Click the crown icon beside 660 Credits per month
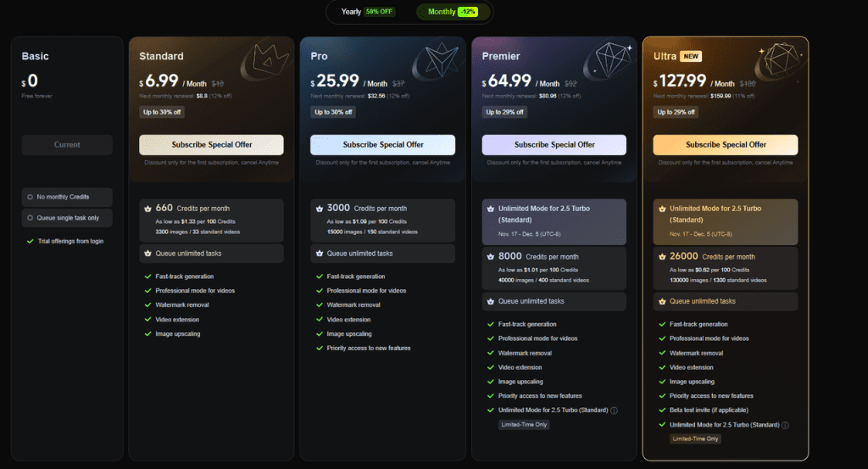Viewport: 868px width, 469px height. (148, 209)
